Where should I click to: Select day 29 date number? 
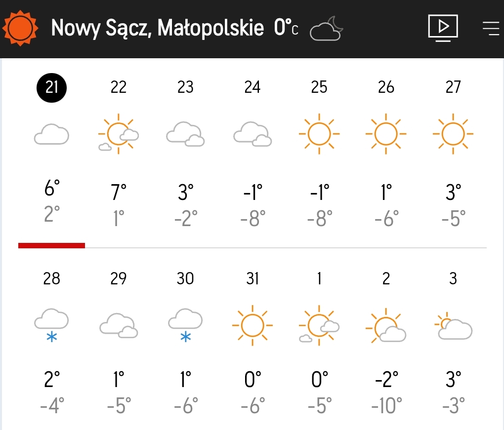tap(119, 279)
